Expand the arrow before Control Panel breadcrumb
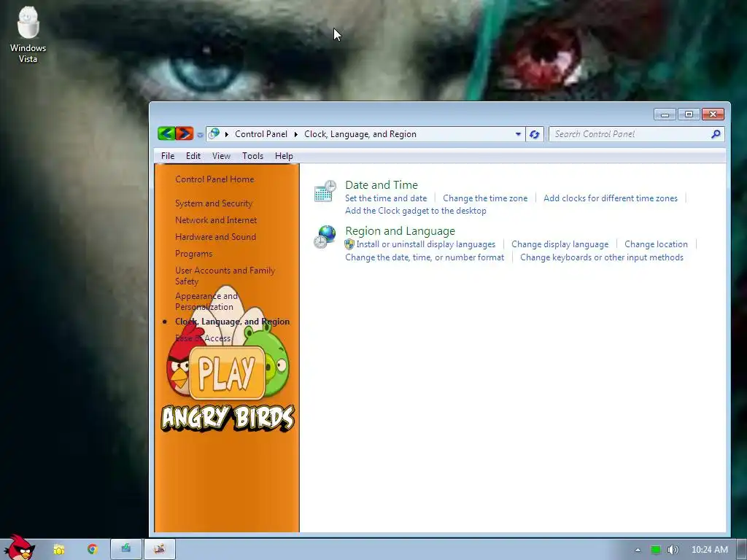Image resolution: width=747 pixels, height=560 pixels. [227, 134]
